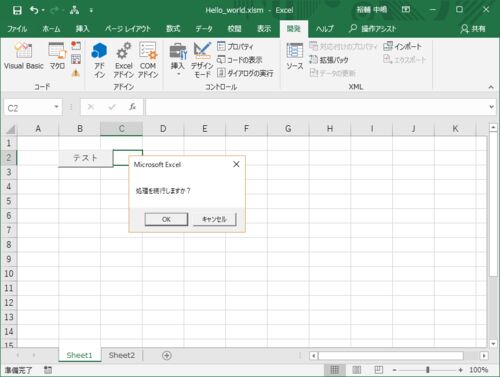Image resolution: width=500 pixels, height=377 pixels.
Task: Click horizontal scrollbar right arrow
Action: (x=484, y=356)
